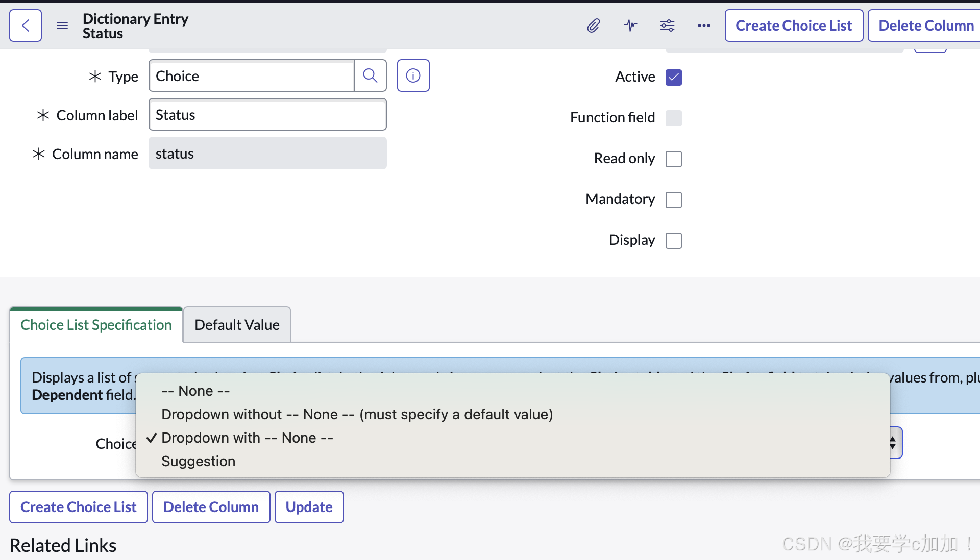
Task: Pick the Suggestion dropdown option
Action: point(198,462)
